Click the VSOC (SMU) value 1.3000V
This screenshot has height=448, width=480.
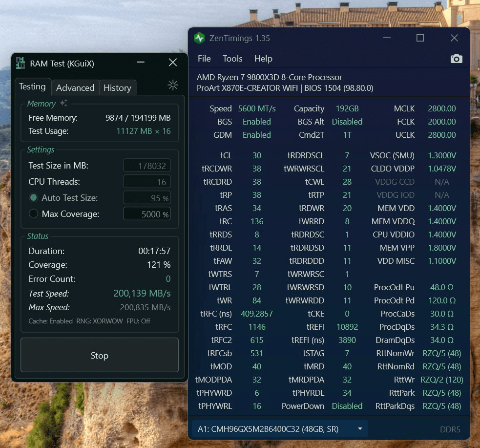[442, 155]
